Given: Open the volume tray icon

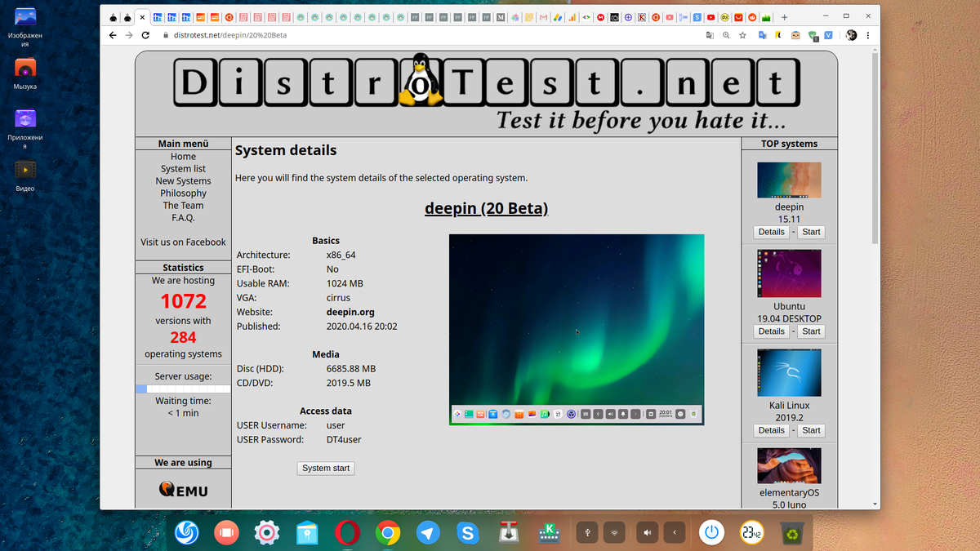Looking at the screenshot, I should coord(647,533).
